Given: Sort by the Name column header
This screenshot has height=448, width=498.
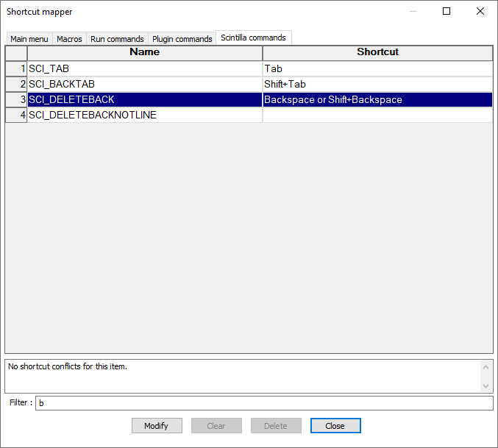Looking at the screenshot, I should point(144,52).
